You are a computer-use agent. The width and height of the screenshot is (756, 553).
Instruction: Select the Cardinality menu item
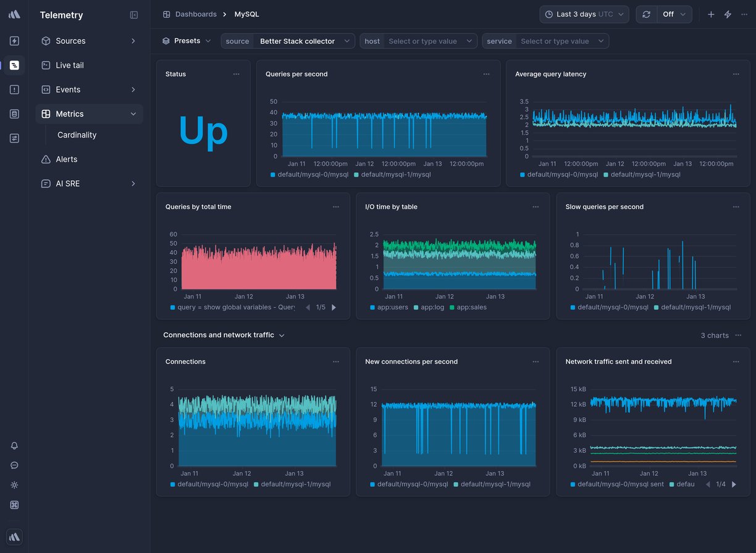[77, 135]
